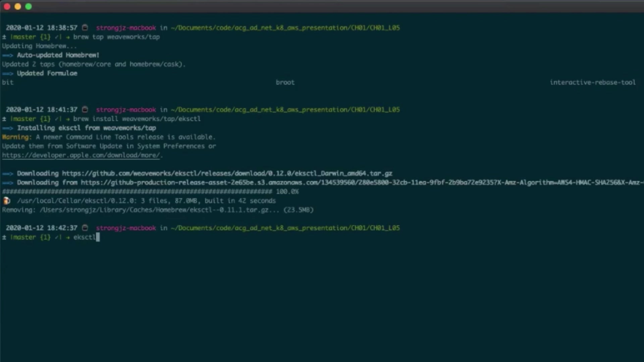Click the clock icon beside timestamp 18:38:57
This screenshot has width=644, height=362.
(x=85, y=27)
